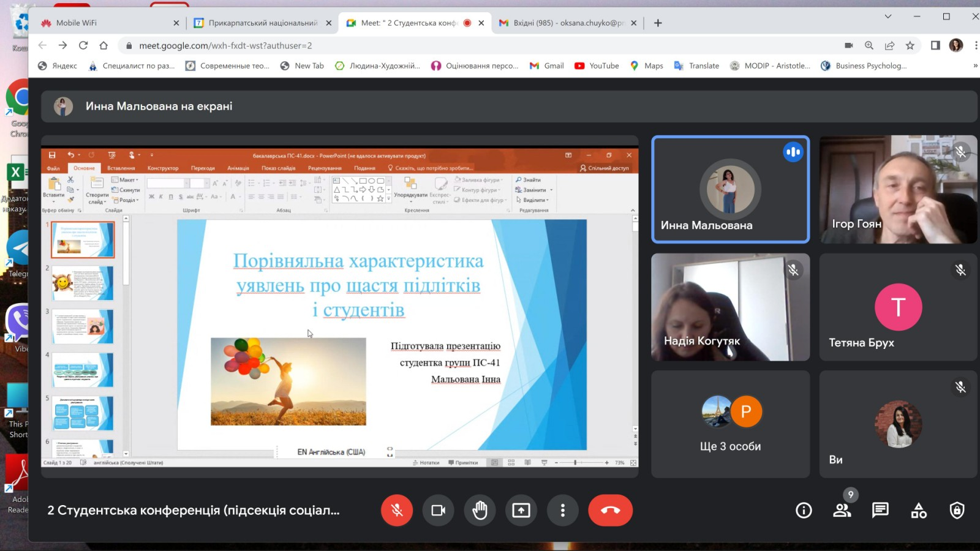980x551 pixels.
Task: Switch to the Mobile WiFi tab
Action: coord(77,23)
